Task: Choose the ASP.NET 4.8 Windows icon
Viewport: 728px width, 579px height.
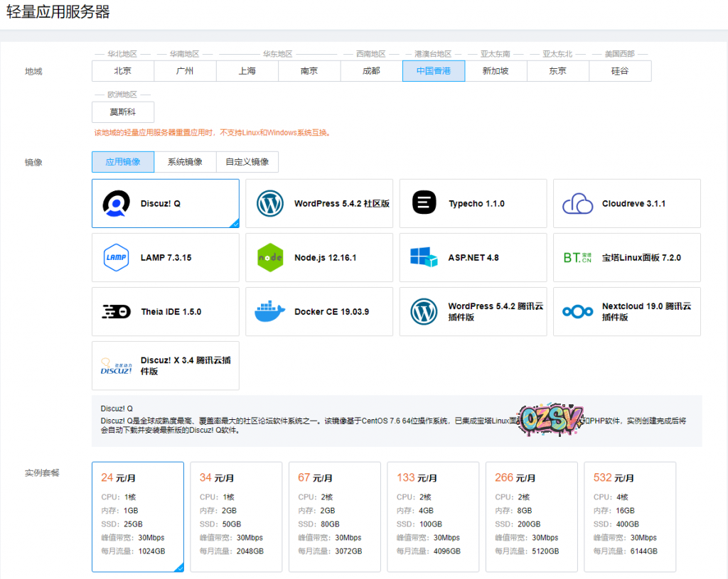Action: click(424, 258)
